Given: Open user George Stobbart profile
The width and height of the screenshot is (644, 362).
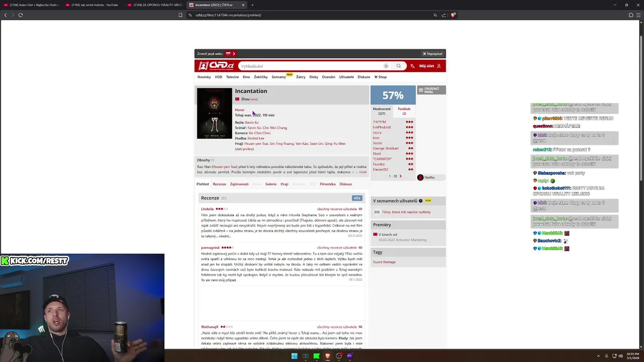Looking at the screenshot, I should (x=386, y=148).
